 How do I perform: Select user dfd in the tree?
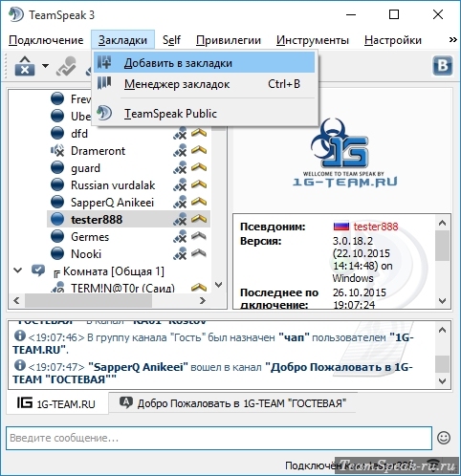click(x=79, y=134)
